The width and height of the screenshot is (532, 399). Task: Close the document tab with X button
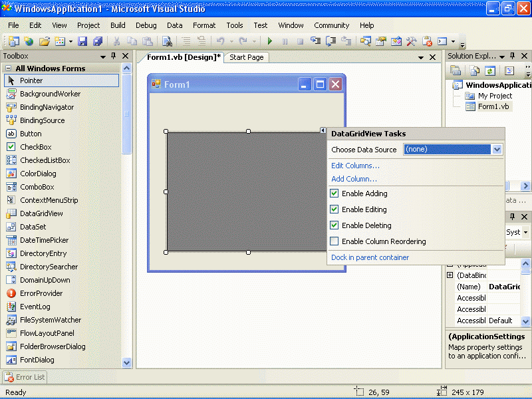pos(433,57)
